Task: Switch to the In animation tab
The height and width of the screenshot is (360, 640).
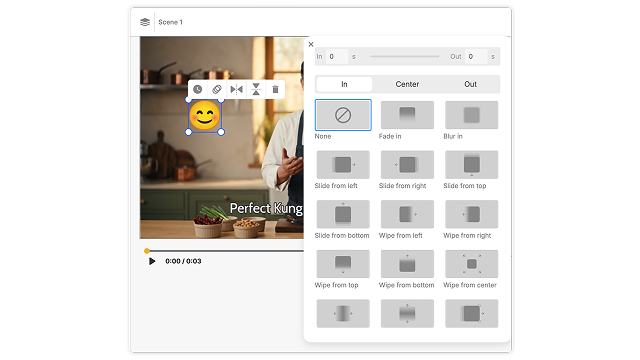Action: [x=344, y=84]
